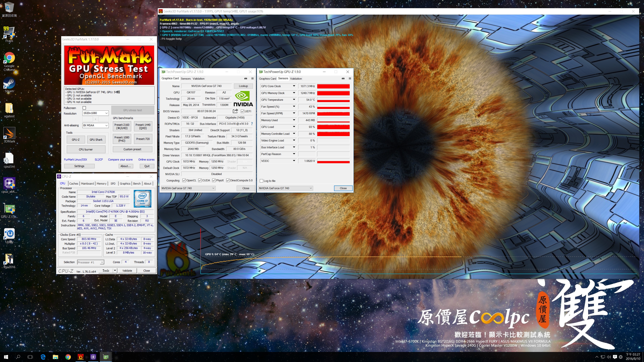
Task: Click the Fan Speed (RPM) sensor graph
Action: tap(333, 113)
